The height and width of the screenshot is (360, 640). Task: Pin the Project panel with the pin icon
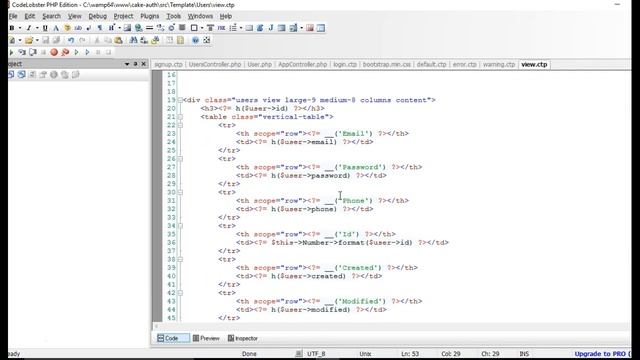pyautogui.click(x=136, y=64)
